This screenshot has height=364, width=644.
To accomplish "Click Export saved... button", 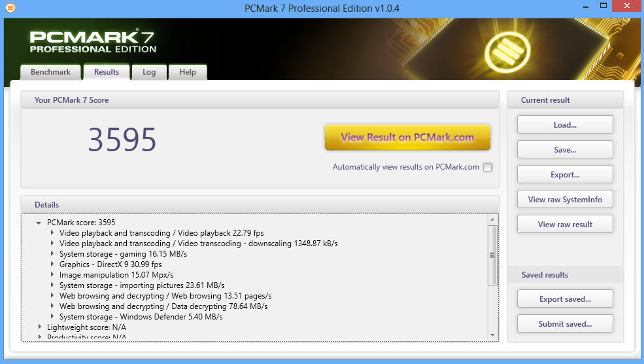I will 565,299.
